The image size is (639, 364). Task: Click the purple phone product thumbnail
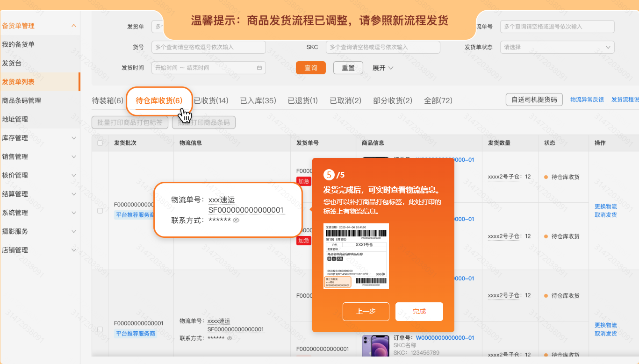(376, 347)
